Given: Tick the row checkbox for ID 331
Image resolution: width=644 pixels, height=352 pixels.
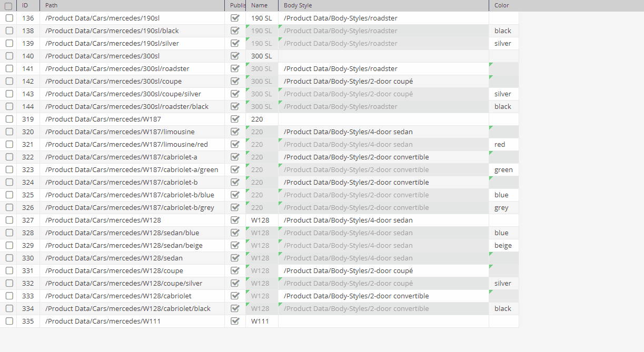Looking at the screenshot, I should coord(9,270).
